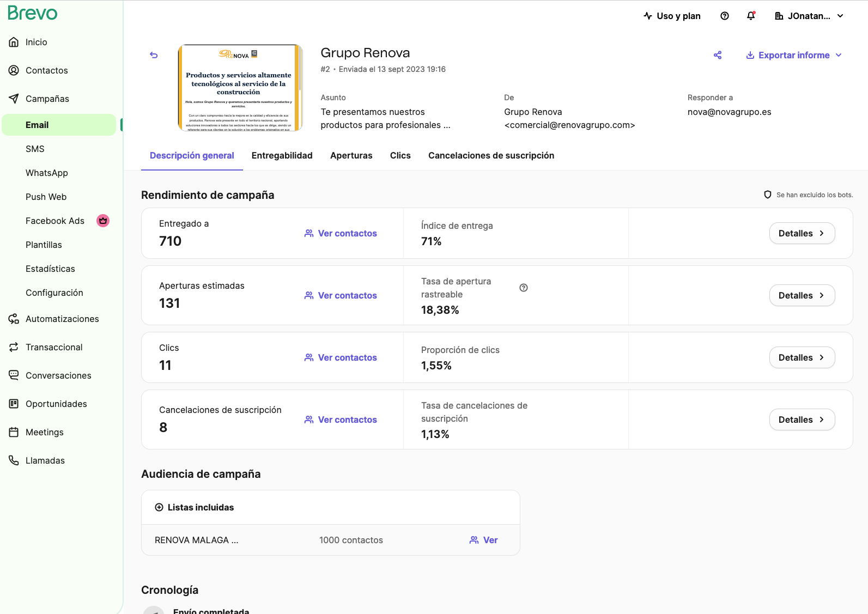868x614 pixels.
Task: Click the bots excluded shield icon
Action: pyautogui.click(x=768, y=194)
